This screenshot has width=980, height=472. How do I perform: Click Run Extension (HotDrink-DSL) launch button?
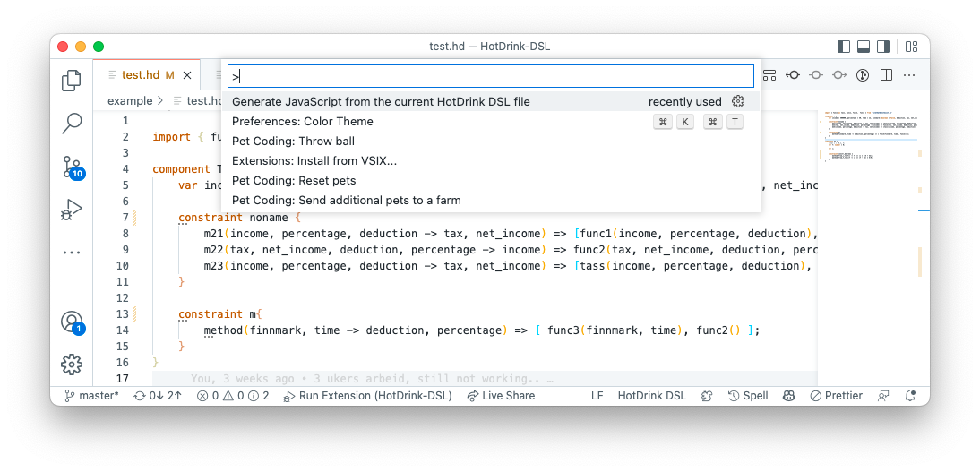367,396
